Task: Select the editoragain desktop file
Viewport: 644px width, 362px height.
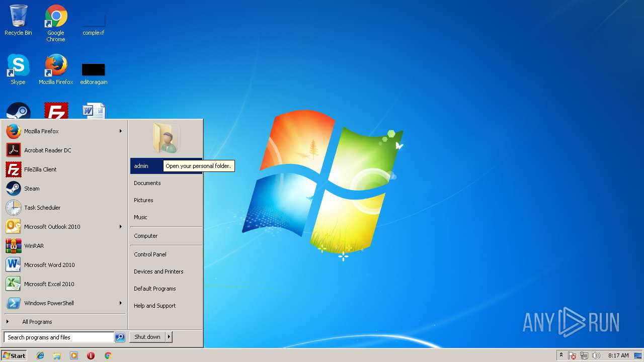Action: [x=94, y=73]
